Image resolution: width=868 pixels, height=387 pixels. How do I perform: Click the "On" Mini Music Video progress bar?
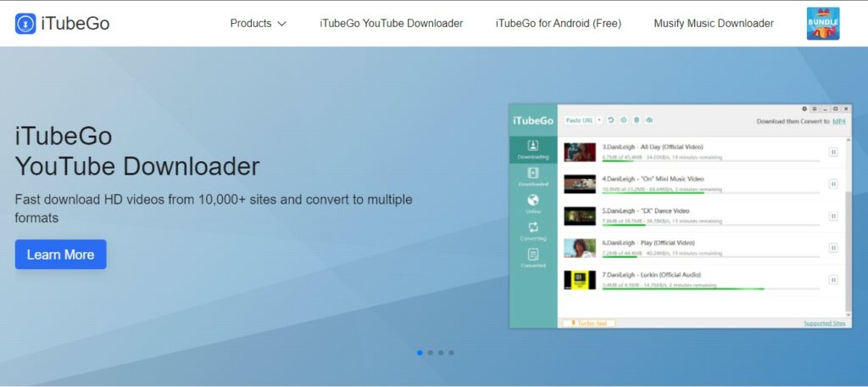(x=711, y=193)
